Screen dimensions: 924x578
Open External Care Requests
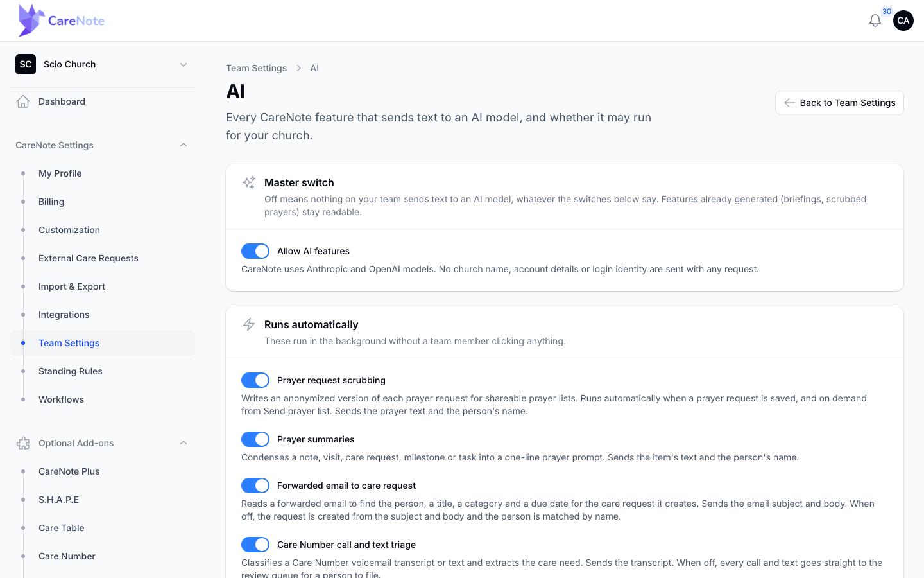pyautogui.click(x=103, y=258)
